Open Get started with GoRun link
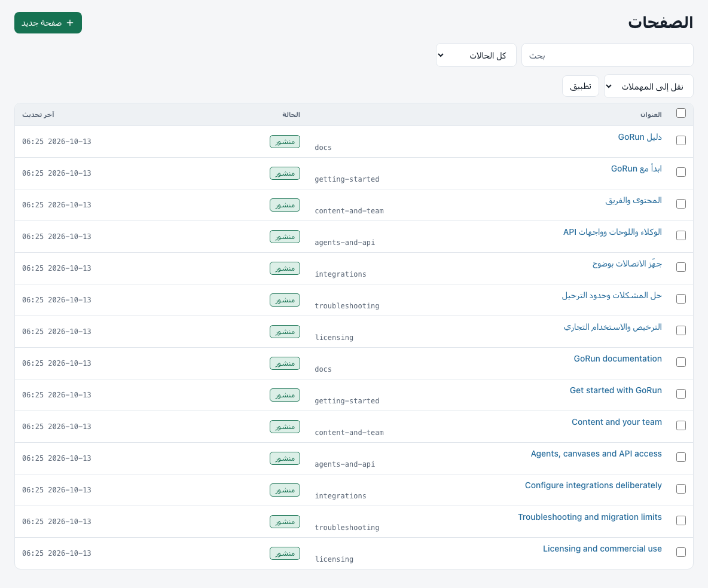Image resolution: width=708 pixels, height=588 pixels. click(615, 390)
